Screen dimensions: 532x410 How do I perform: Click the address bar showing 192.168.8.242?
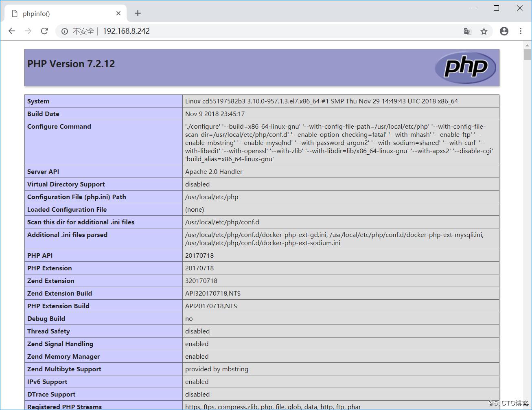coord(261,31)
